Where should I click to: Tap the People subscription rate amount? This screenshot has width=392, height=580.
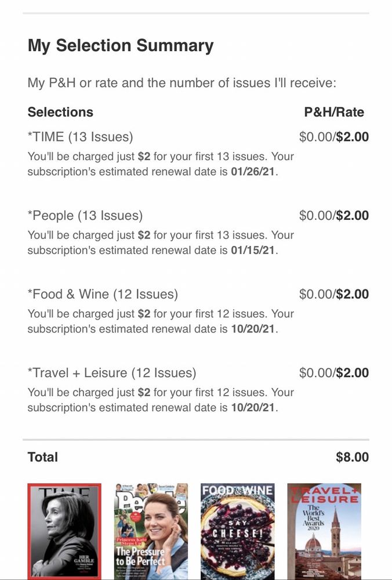pyautogui.click(x=333, y=216)
